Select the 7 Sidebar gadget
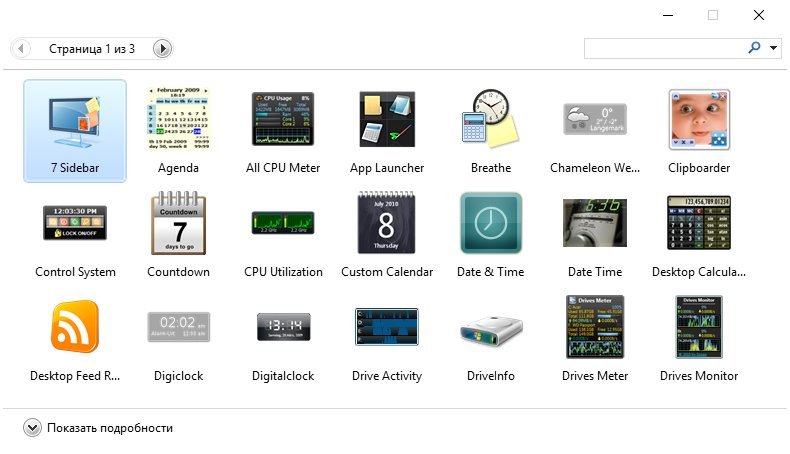The height and width of the screenshot is (454, 790). pos(75,130)
